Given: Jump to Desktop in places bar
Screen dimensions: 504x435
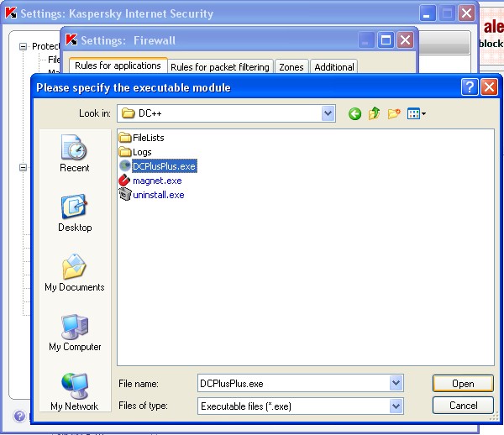Looking at the screenshot, I should 75,213.
